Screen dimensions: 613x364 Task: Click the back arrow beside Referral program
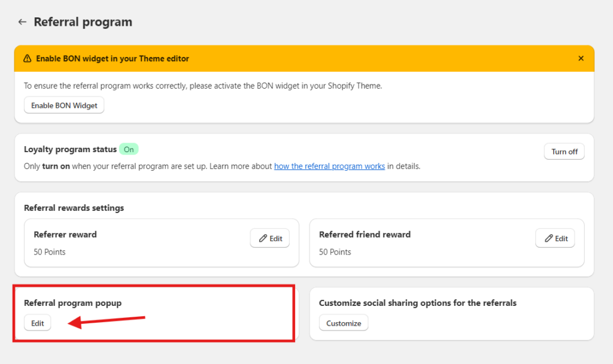22,22
